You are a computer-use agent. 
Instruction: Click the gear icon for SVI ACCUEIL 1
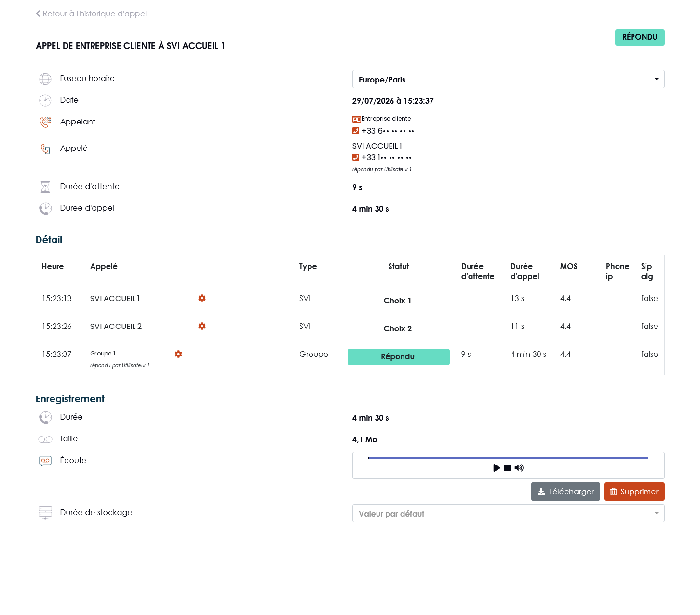pyautogui.click(x=202, y=298)
